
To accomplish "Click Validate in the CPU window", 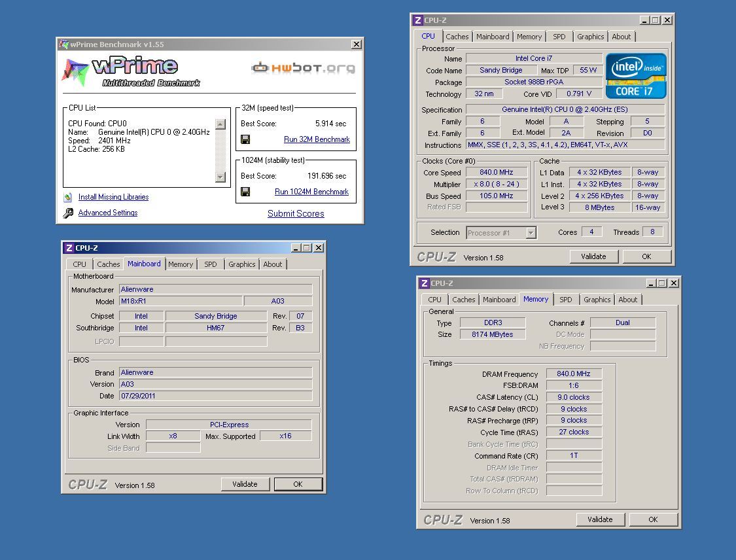I will pyautogui.click(x=593, y=256).
